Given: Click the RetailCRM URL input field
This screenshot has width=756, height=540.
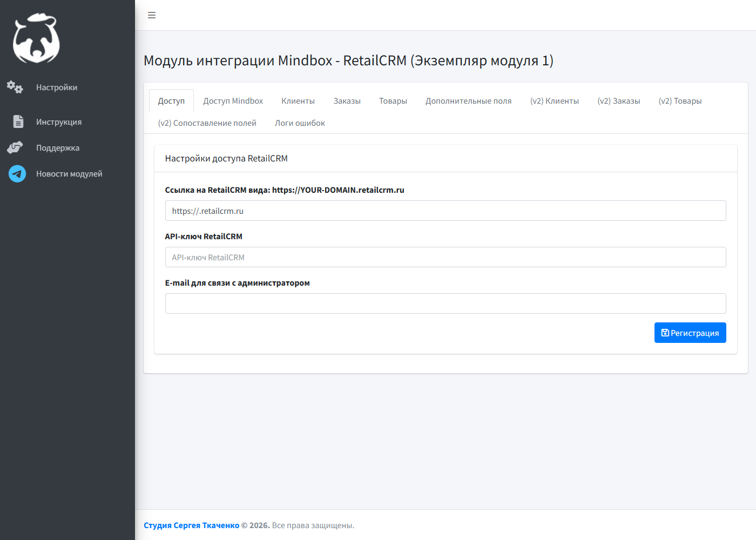Looking at the screenshot, I should tap(446, 211).
